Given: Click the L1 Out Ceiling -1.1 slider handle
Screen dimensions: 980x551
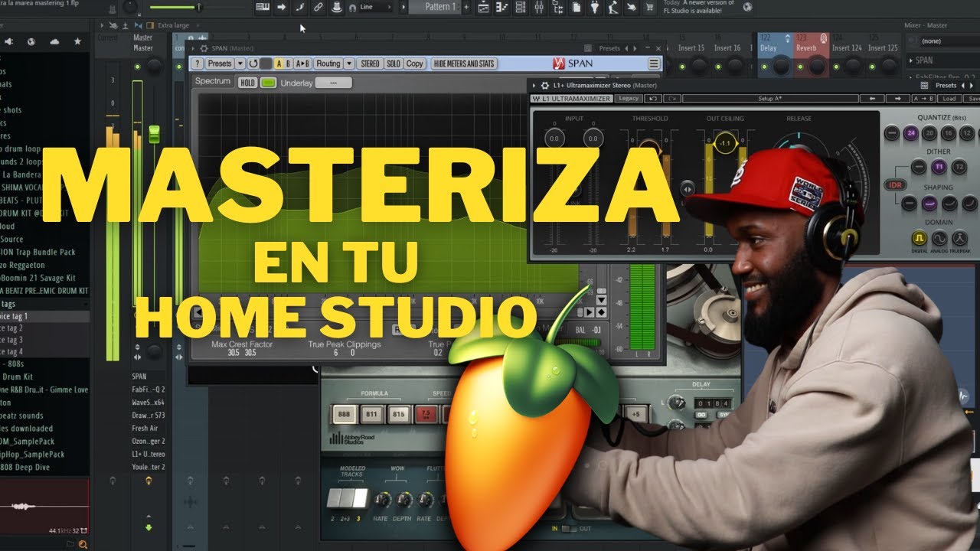Looking at the screenshot, I should point(726,143).
